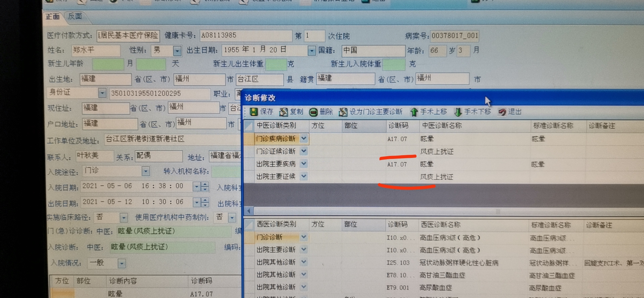The image size is (644, 298).
Task: Click the 中医诊断类别 column header
Action: coord(281,126)
